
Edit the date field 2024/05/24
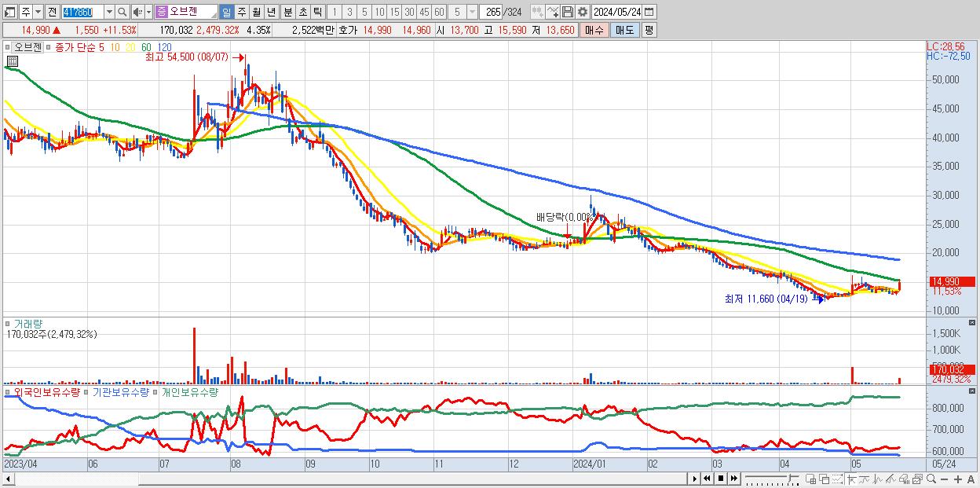click(617, 12)
